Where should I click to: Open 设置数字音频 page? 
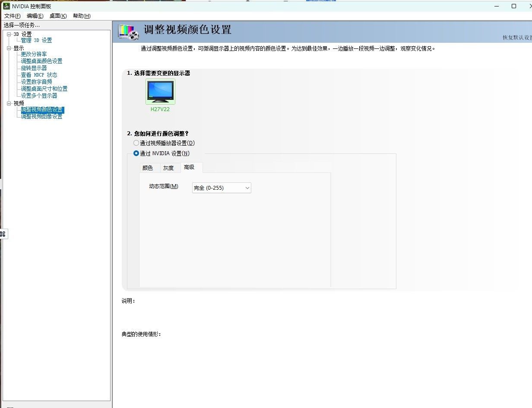click(36, 82)
